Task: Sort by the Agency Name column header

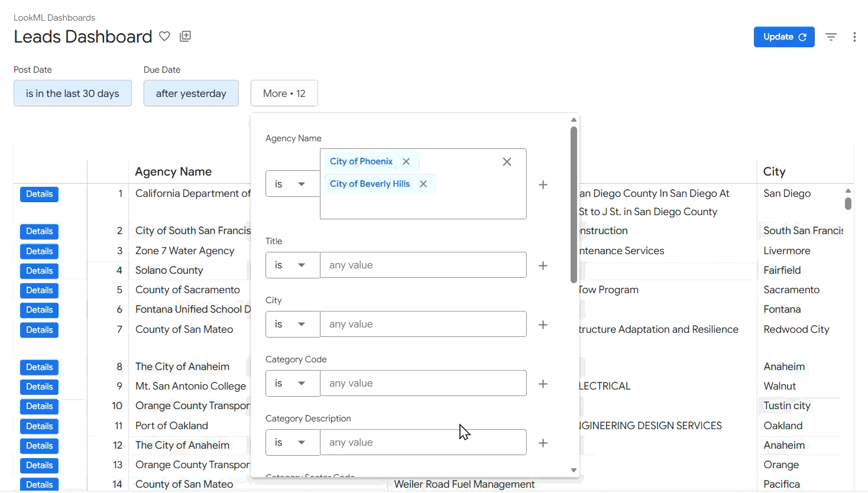Action: point(173,171)
